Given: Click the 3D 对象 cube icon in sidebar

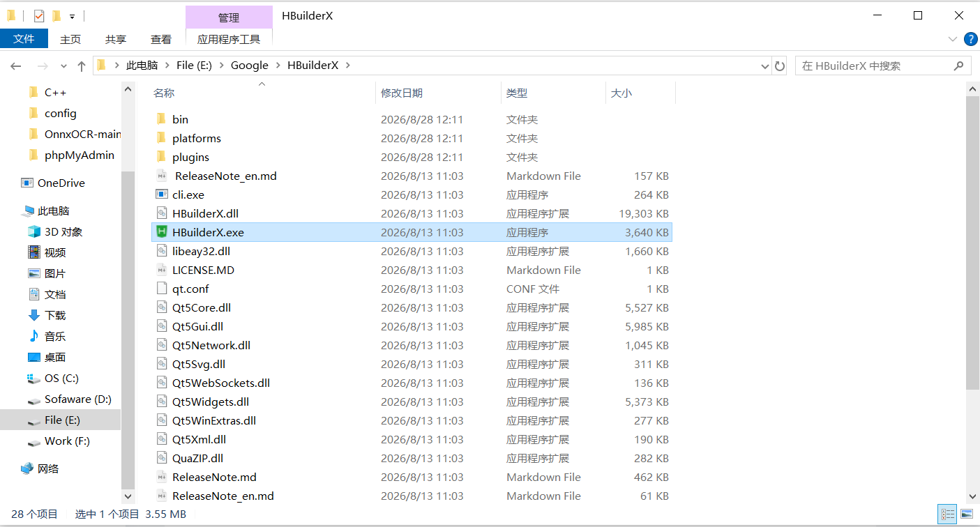Looking at the screenshot, I should 33,231.
